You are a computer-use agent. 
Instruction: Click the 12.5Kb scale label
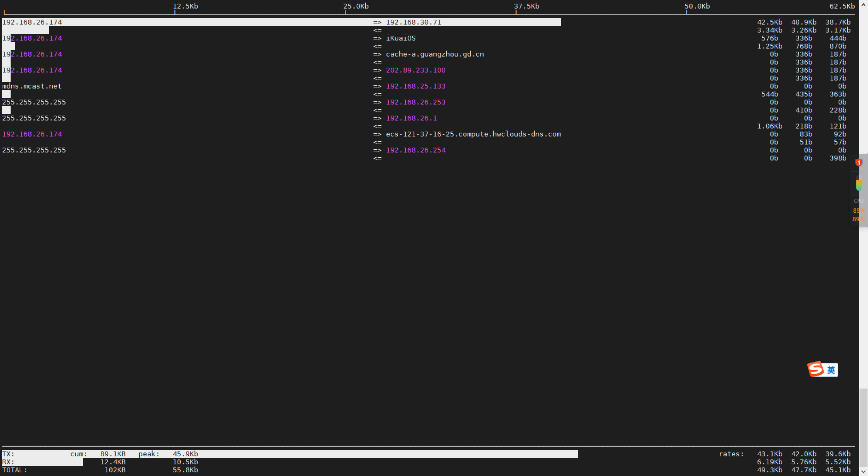pyautogui.click(x=186, y=6)
